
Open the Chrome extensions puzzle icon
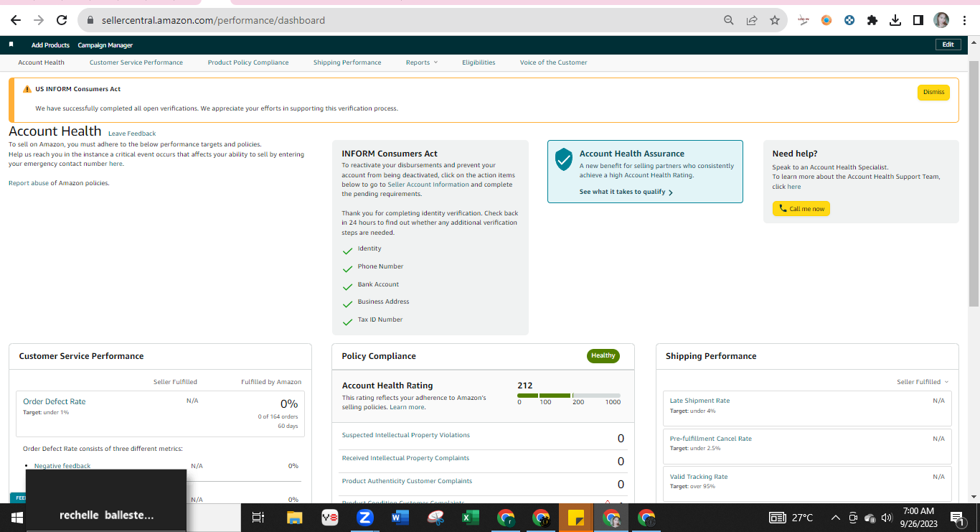click(x=872, y=20)
